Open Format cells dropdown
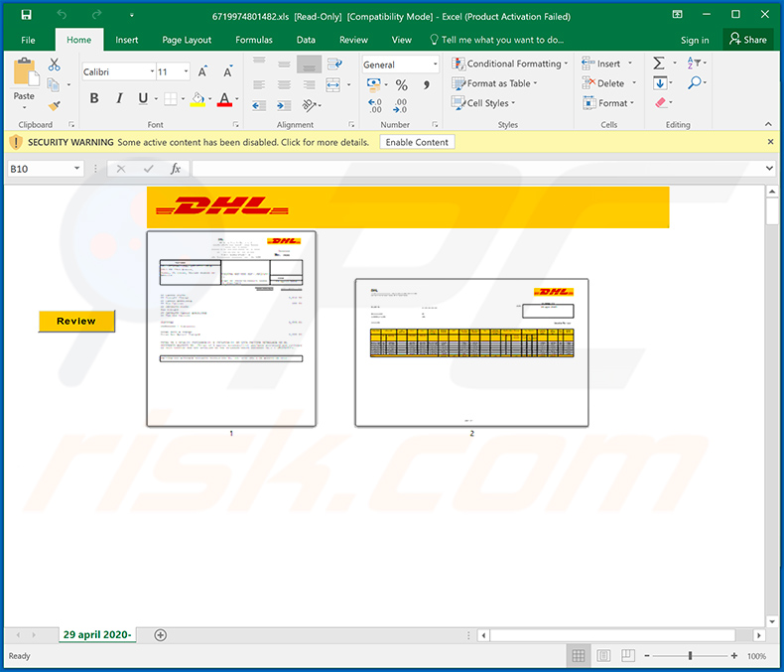 coord(608,103)
